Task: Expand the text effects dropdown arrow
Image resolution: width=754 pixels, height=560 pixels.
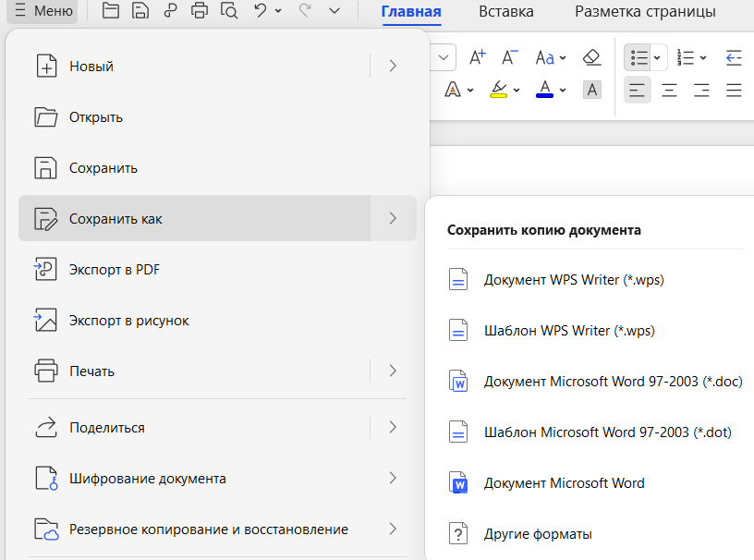Action: [x=470, y=90]
